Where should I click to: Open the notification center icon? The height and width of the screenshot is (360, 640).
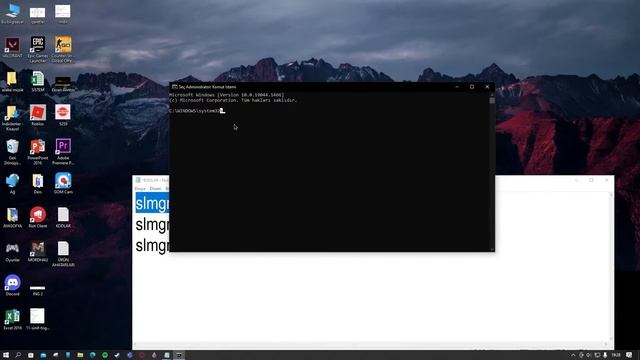click(629, 355)
